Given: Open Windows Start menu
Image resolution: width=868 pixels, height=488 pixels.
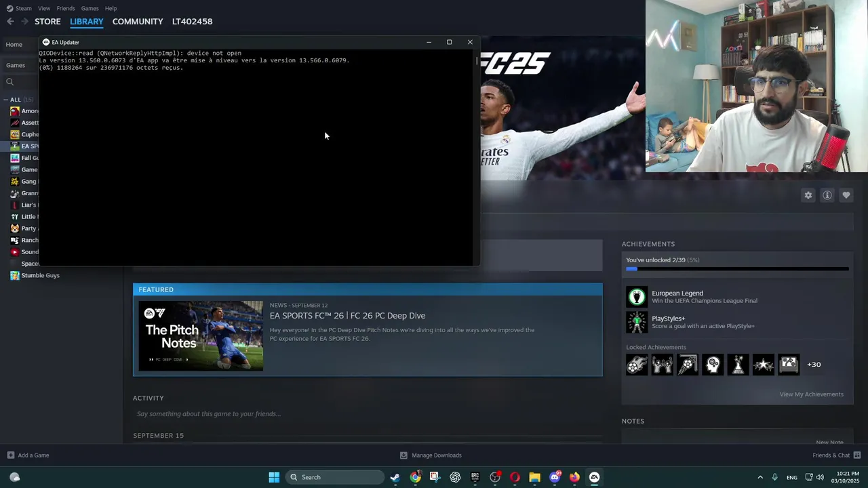Looking at the screenshot, I should 274,477.
